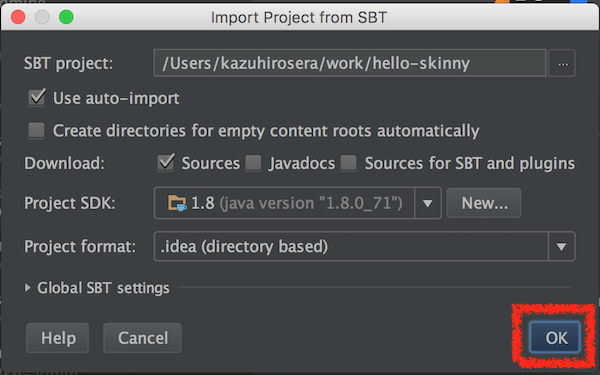
Task: Confirm the import with OK
Action: 555,337
